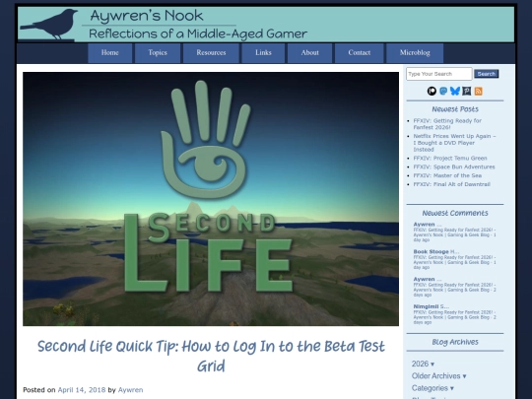
Task: Click the Aywren's Nook site title
Action: pyautogui.click(x=147, y=16)
